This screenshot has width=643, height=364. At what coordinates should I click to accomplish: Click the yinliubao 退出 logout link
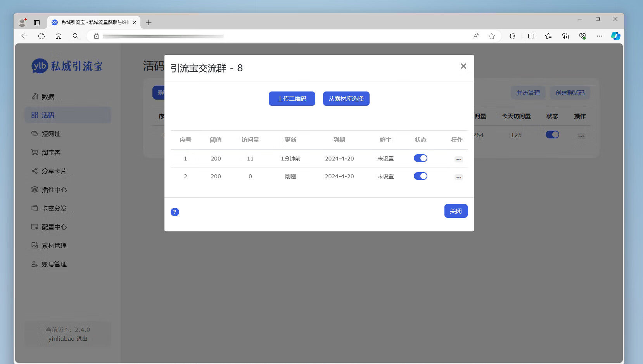[x=68, y=338]
